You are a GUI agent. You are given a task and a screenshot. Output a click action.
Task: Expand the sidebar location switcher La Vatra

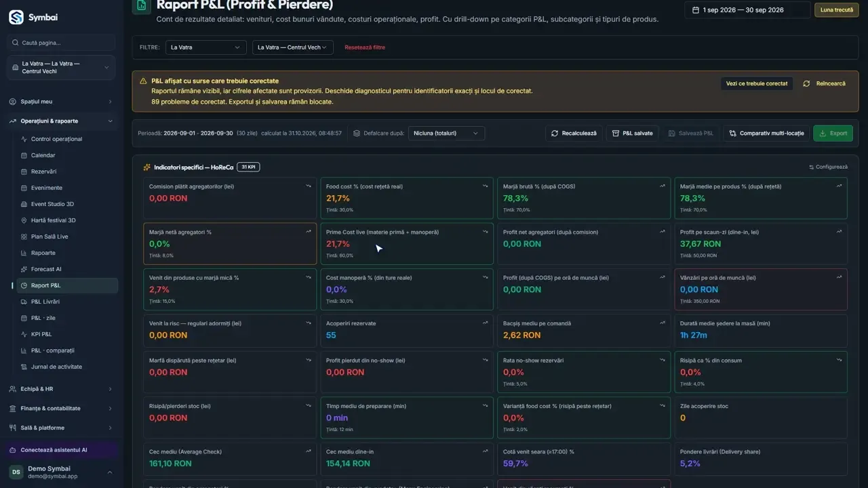(61, 68)
